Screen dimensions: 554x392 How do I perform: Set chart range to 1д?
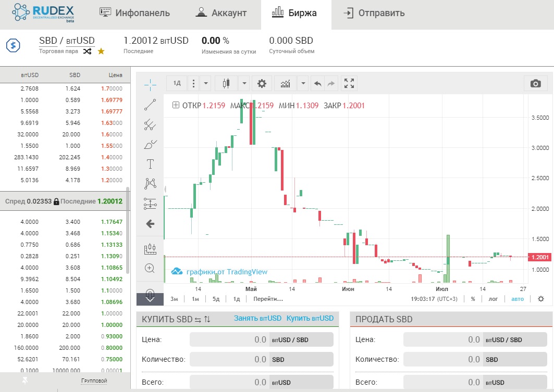click(x=237, y=299)
